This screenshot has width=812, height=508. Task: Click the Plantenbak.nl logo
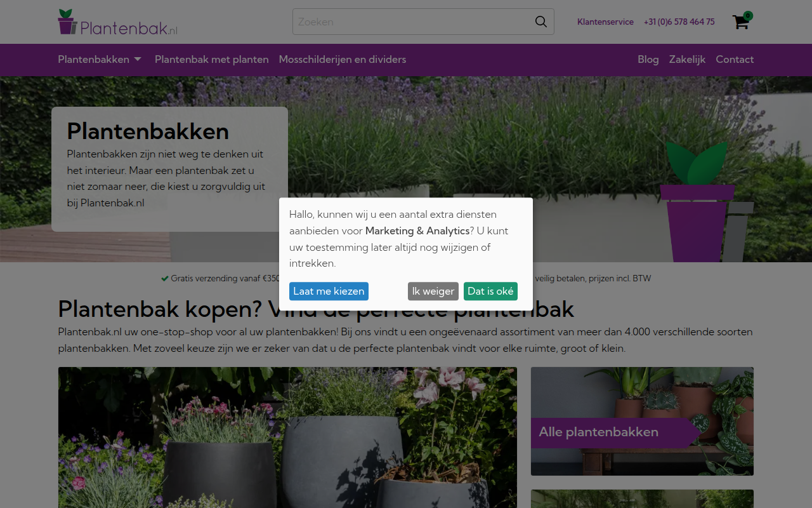[118, 22]
